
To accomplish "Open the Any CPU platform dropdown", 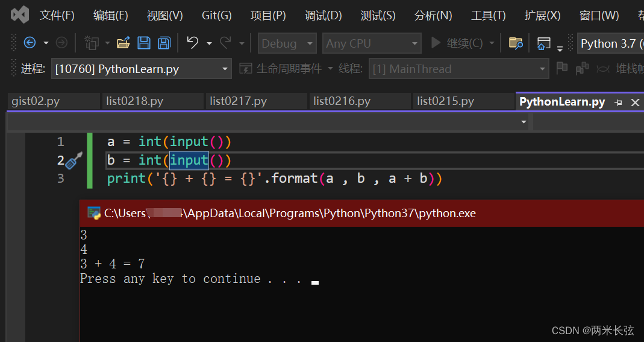I will pyautogui.click(x=372, y=43).
